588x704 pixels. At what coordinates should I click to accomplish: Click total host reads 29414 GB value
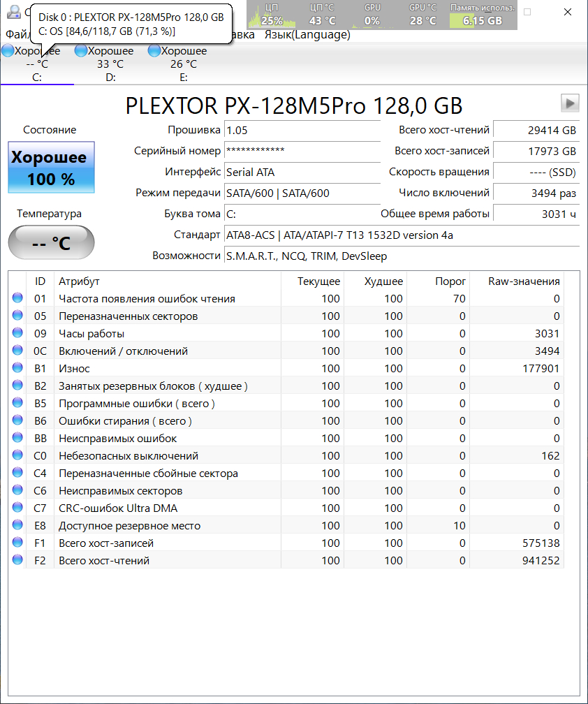click(536, 130)
